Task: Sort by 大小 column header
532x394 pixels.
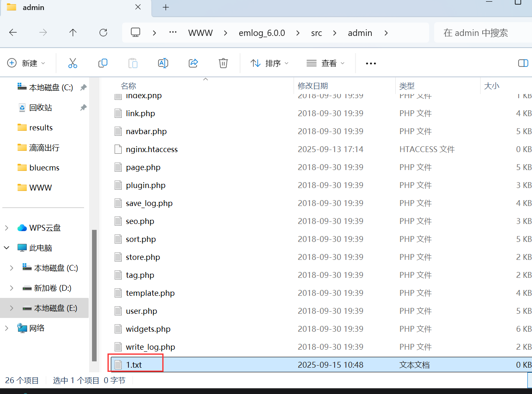Action: click(491, 86)
